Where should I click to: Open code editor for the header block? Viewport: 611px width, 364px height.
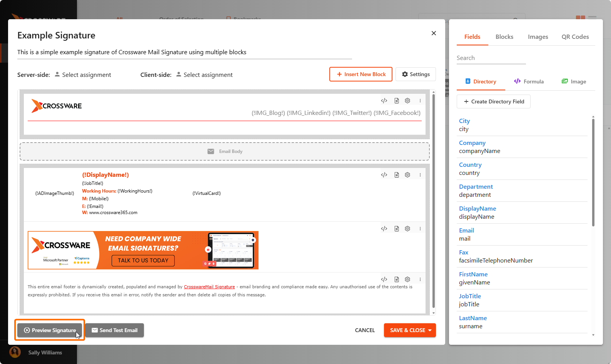coord(384,101)
